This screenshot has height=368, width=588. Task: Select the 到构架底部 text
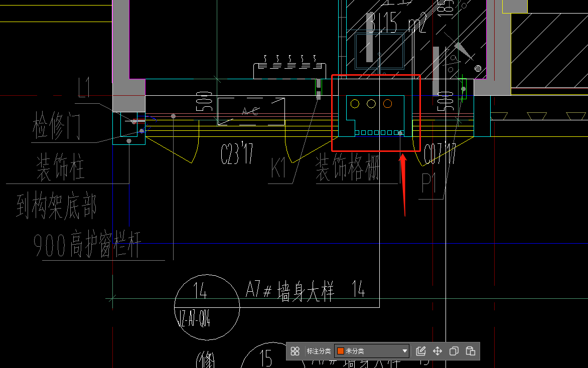(x=56, y=206)
